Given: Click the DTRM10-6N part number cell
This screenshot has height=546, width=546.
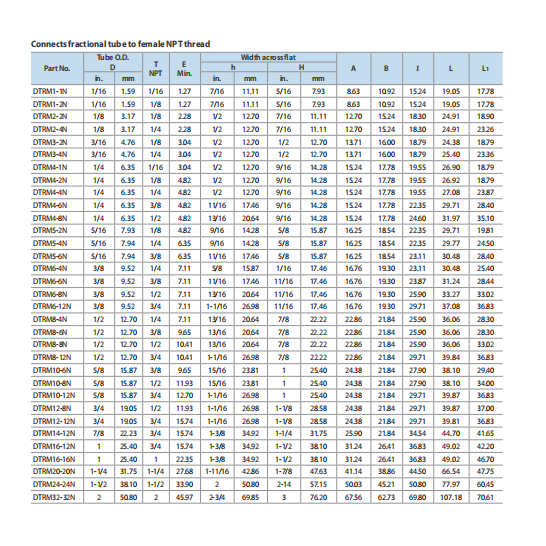Looking at the screenshot, I should click(x=52, y=370).
